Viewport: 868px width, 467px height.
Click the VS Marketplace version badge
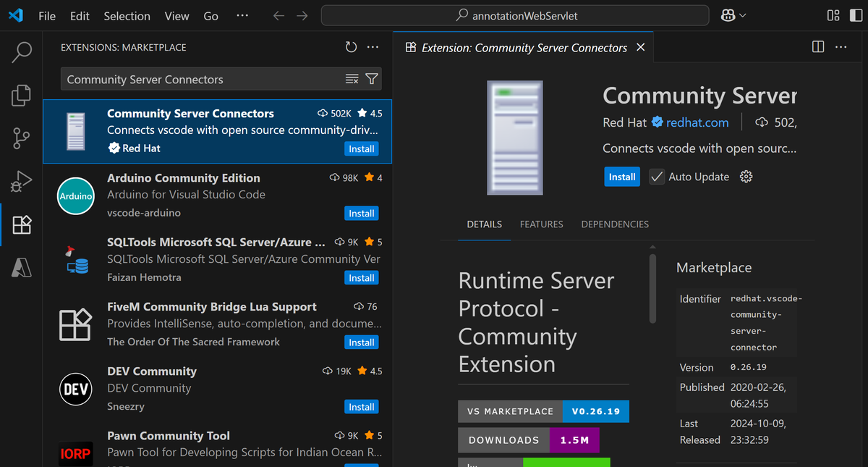coord(543,411)
